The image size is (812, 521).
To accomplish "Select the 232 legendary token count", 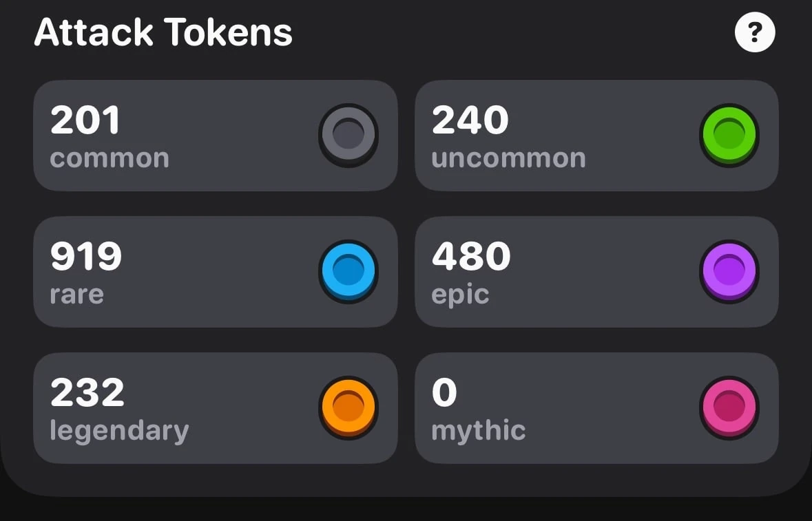I will tap(87, 393).
